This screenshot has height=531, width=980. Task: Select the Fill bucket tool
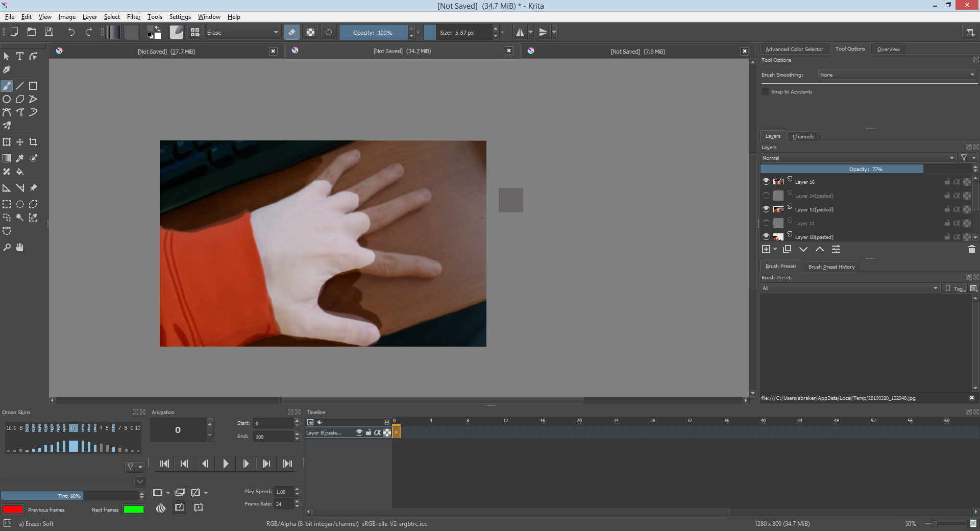pyautogui.click(x=20, y=172)
